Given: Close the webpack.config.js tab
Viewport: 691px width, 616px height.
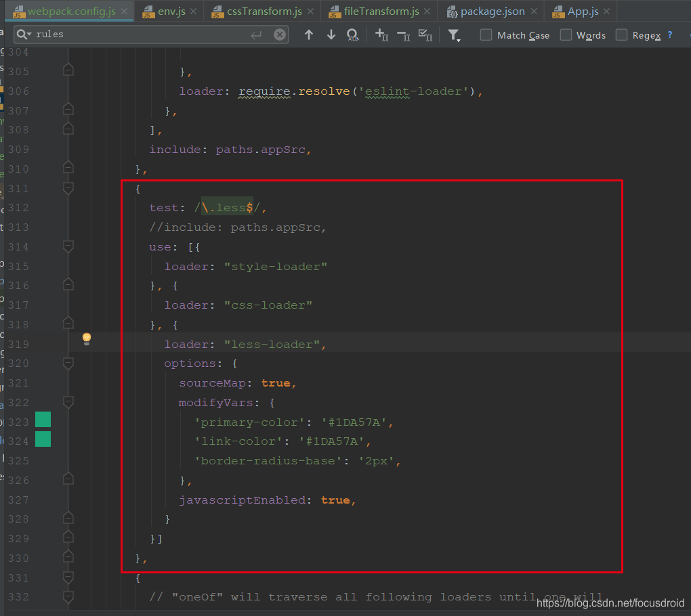Looking at the screenshot, I should click(124, 12).
